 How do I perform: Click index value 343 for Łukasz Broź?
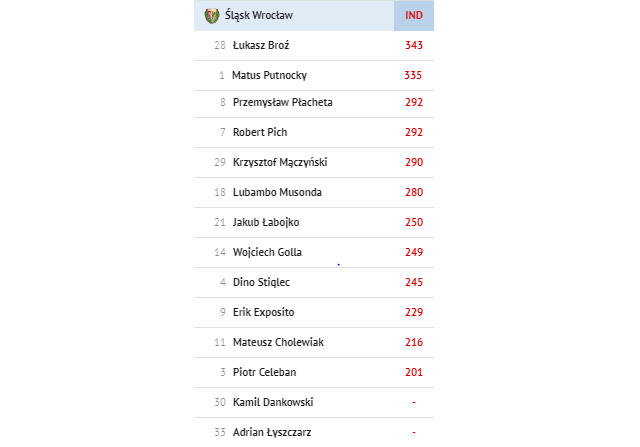[x=413, y=45]
